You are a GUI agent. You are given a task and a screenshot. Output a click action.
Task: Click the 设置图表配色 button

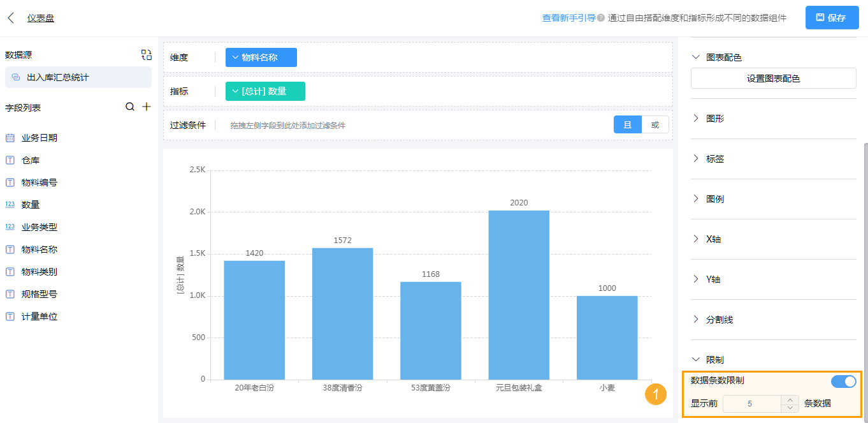pyautogui.click(x=773, y=78)
